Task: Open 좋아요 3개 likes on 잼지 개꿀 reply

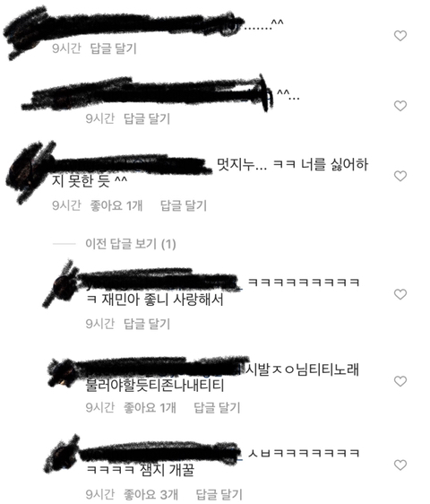Action: [x=150, y=494]
